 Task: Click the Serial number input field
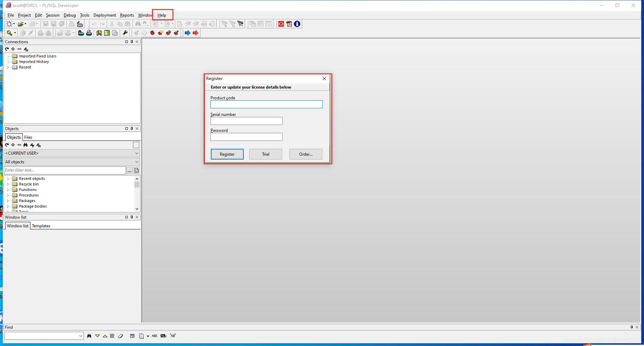247,121
